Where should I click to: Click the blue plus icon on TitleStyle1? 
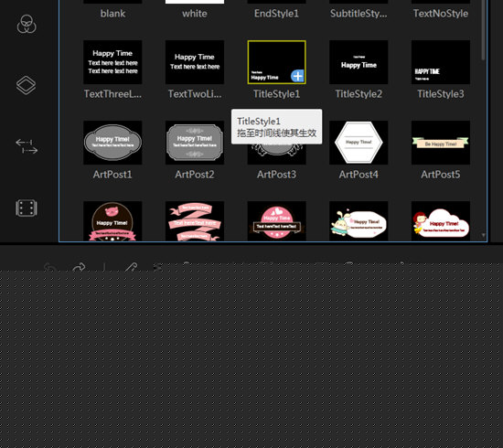tap(297, 76)
